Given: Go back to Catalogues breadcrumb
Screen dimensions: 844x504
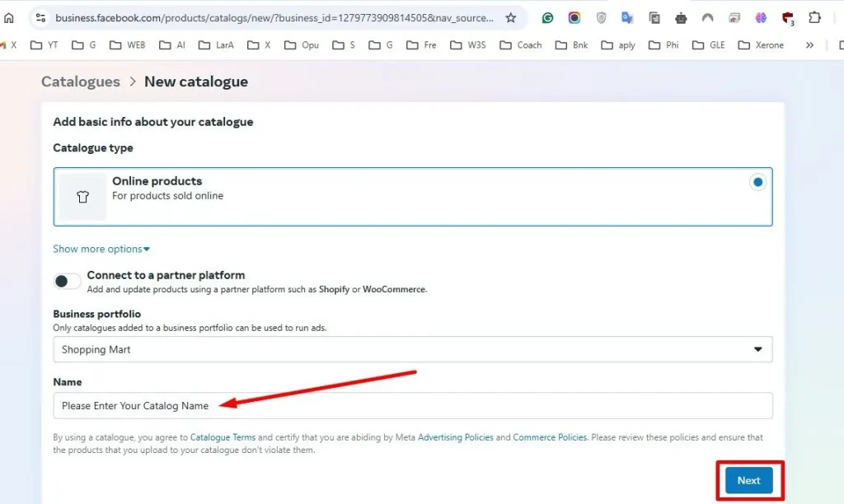Looking at the screenshot, I should 81,82.
